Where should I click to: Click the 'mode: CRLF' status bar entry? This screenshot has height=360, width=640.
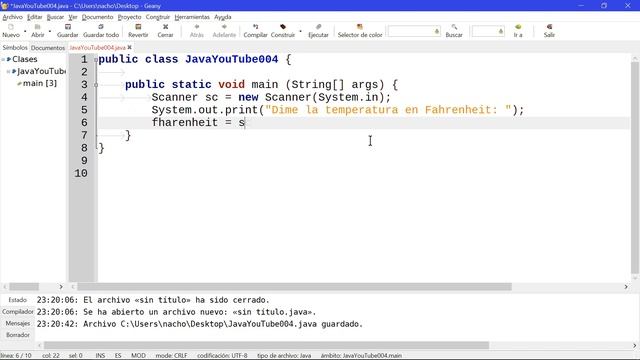pyautogui.click(x=171, y=356)
